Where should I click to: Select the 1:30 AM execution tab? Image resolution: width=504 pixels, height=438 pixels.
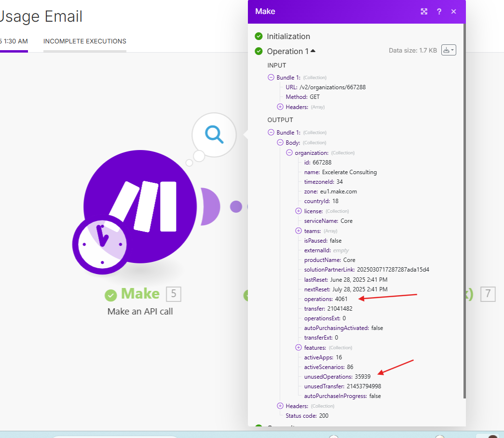(14, 41)
